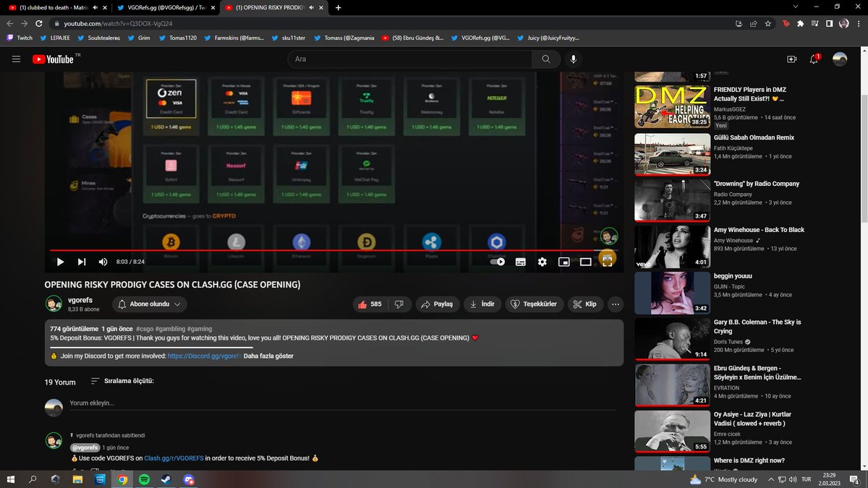Screen dimensions: 868x488
Task: Open the Windows Start menu
Action: (x=11, y=479)
